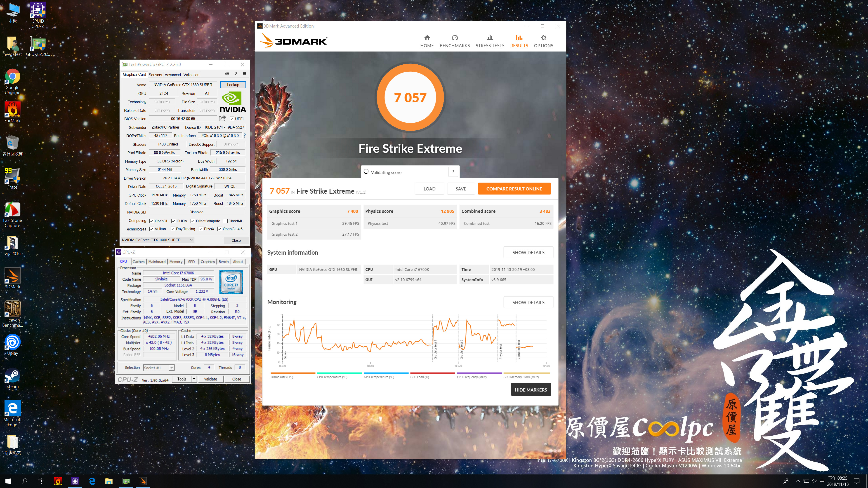Image resolution: width=868 pixels, height=488 pixels.
Task: Open Fraps desktop shortcut
Action: [x=12, y=179]
